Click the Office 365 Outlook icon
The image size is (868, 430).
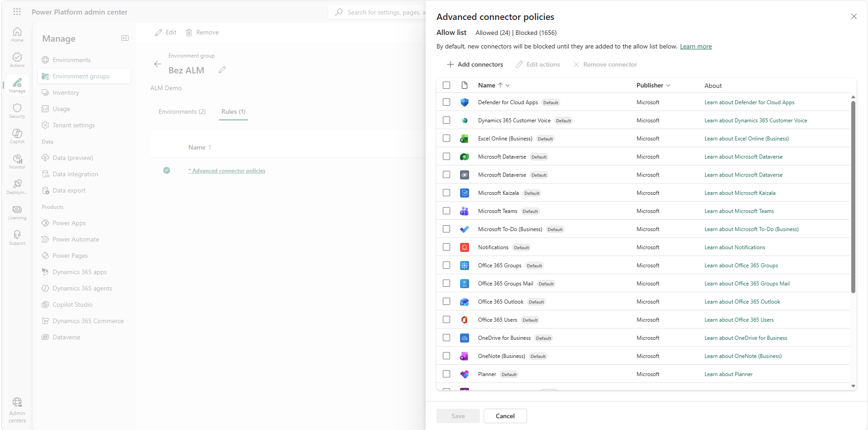(465, 302)
